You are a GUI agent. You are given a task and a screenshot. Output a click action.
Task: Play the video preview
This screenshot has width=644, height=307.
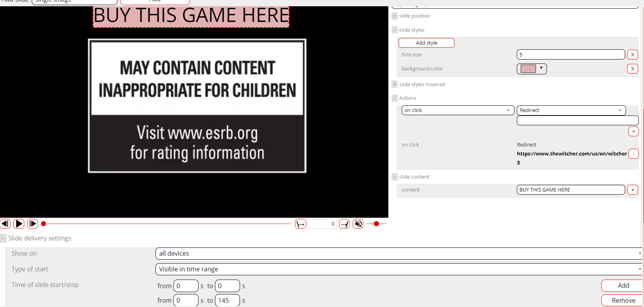click(x=19, y=224)
